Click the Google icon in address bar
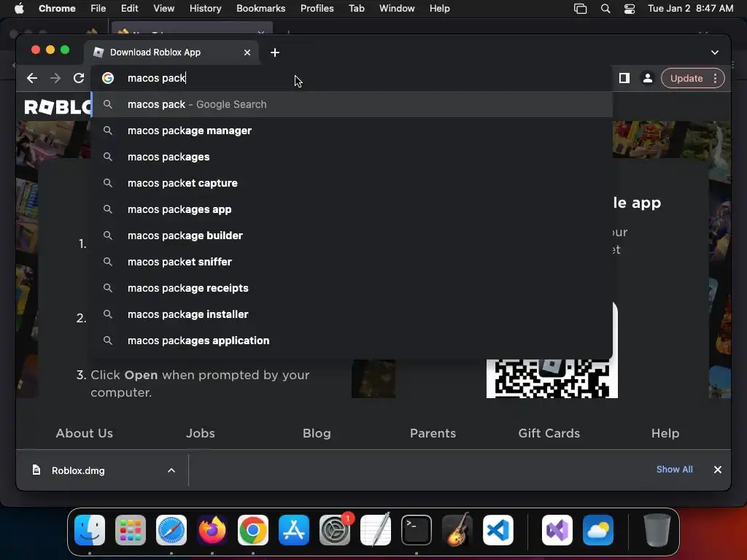The height and width of the screenshot is (560, 747). coord(108,78)
